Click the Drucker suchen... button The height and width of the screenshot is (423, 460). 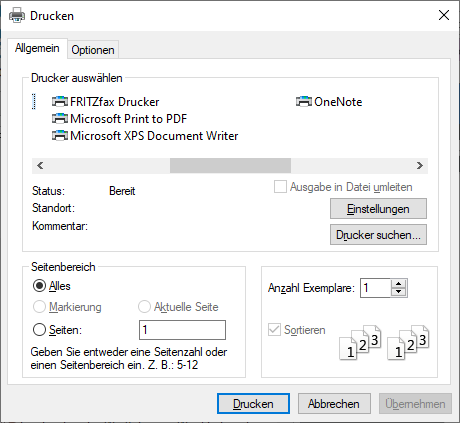(x=378, y=235)
